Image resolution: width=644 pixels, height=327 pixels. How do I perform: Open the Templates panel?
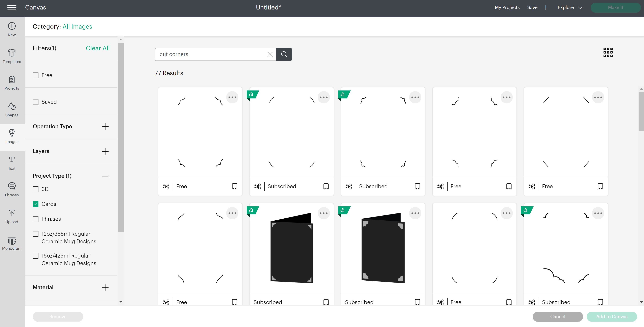tap(12, 56)
